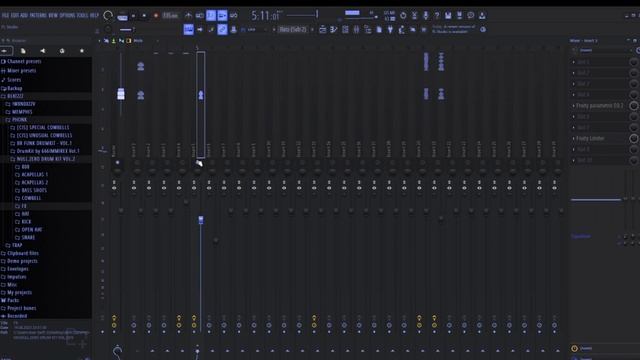
Task: Open the HELP menu
Action: (94, 16)
